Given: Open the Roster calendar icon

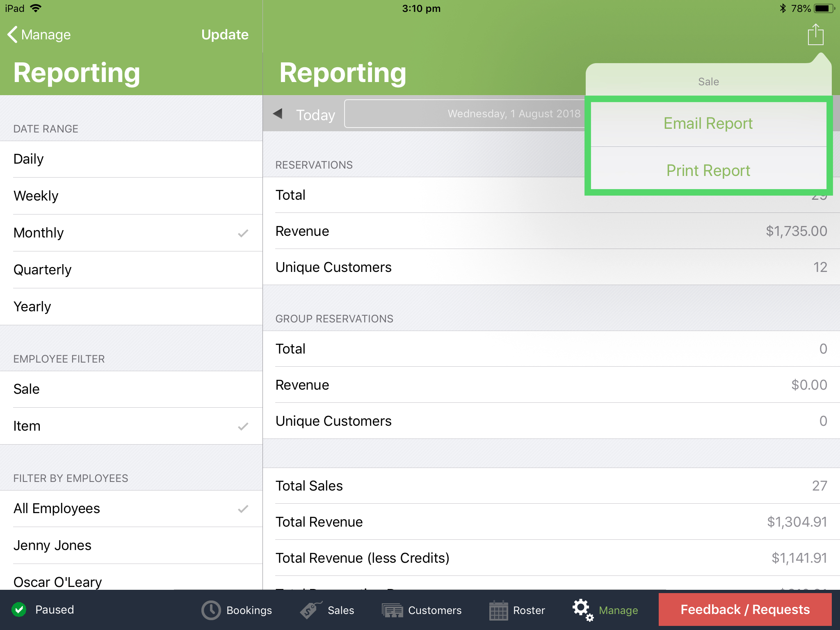Looking at the screenshot, I should point(499,610).
